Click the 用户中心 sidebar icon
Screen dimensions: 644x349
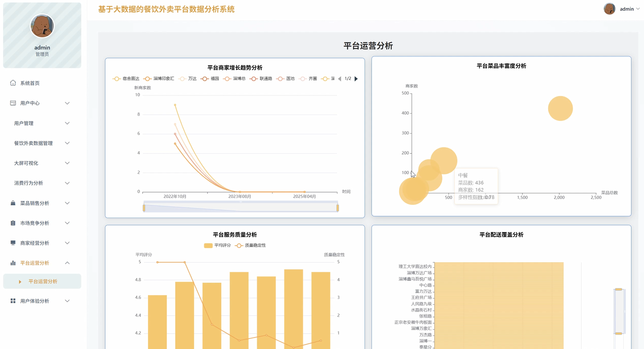pos(13,103)
